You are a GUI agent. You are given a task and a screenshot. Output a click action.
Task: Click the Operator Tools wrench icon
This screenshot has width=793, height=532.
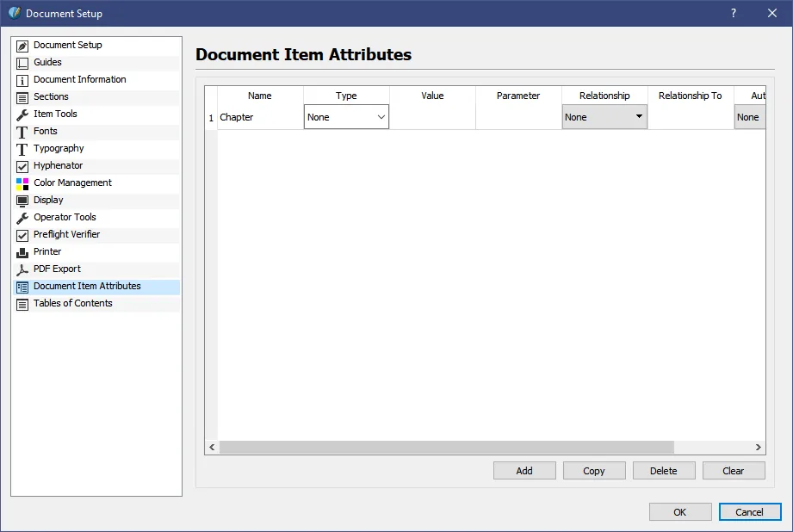pyautogui.click(x=22, y=218)
